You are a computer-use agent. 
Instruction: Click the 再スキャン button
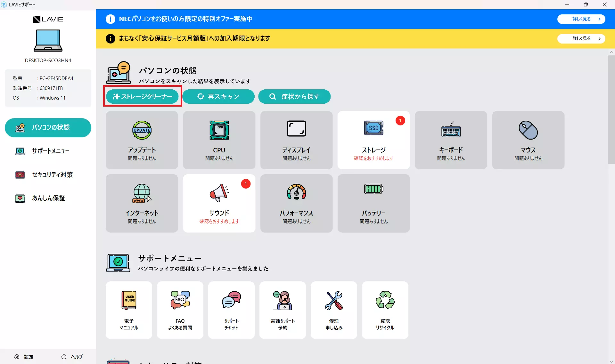(x=218, y=96)
